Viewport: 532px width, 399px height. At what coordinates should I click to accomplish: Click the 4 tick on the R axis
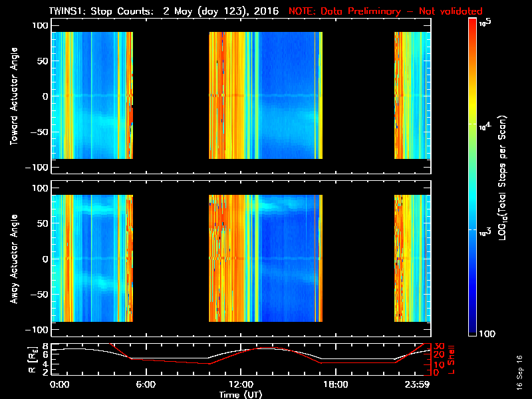coord(45,364)
